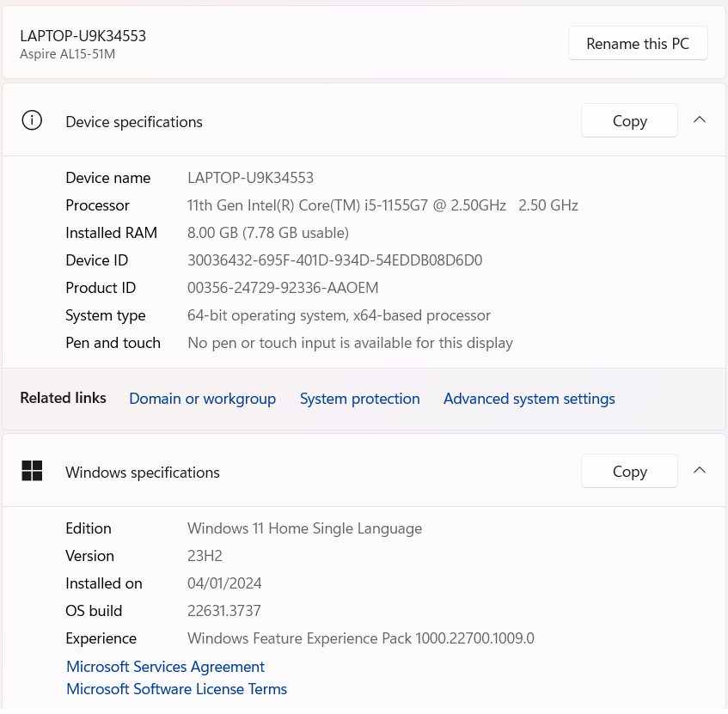Open the System protection link
728x714 pixels.
tap(359, 399)
